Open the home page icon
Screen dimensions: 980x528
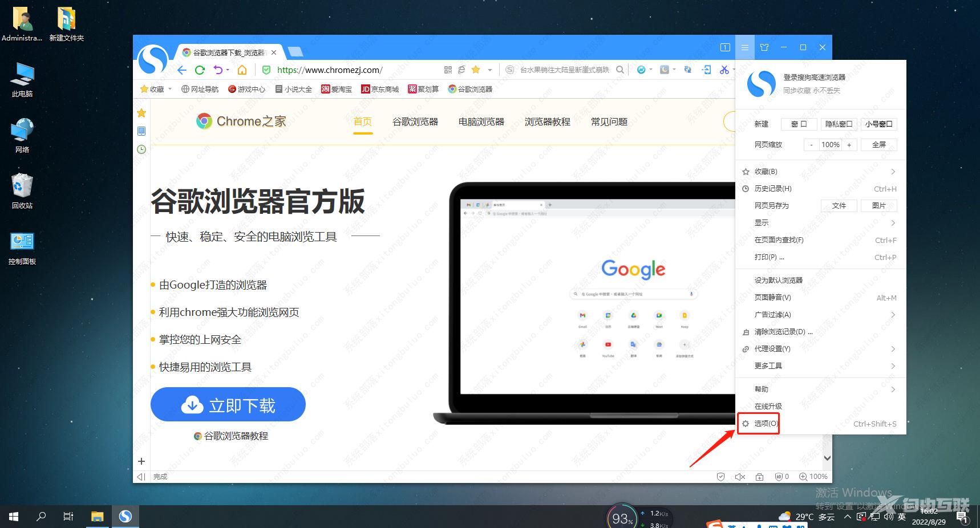click(x=242, y=70)
